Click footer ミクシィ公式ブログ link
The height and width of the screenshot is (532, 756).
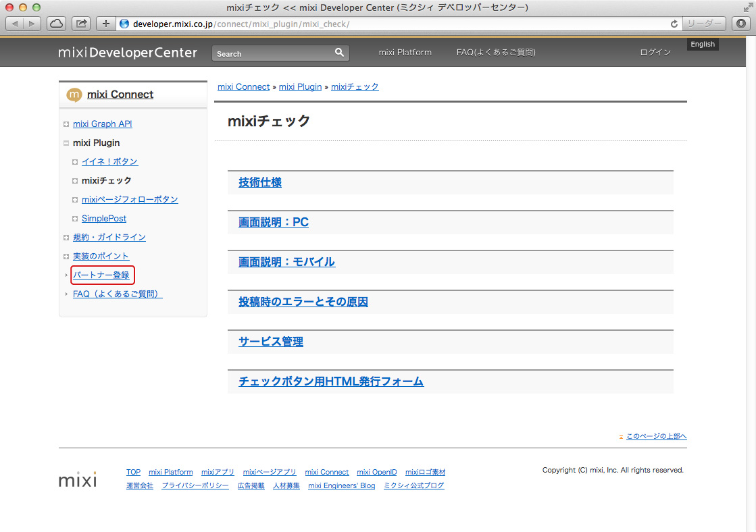coord(414,485)
